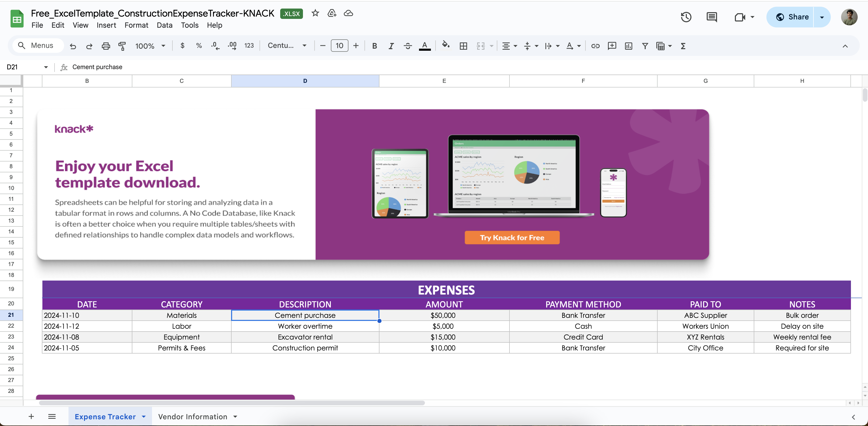Insert a comment on cell D21

click(x=612, y=46)
